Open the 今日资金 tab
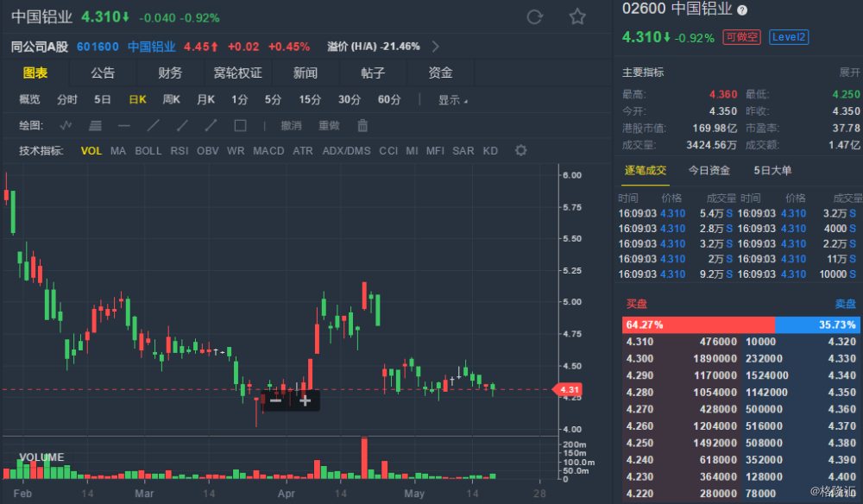The height and width of the screenshot is (504, 863). [709, 171]
